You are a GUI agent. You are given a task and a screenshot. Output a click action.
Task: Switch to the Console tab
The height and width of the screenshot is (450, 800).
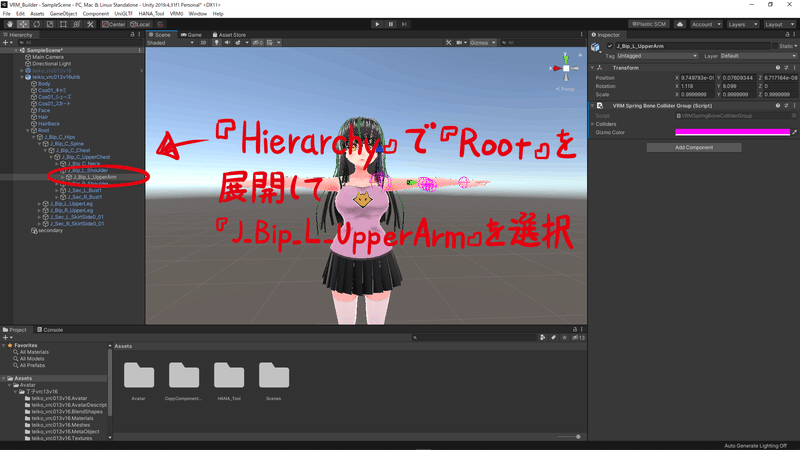50,330
